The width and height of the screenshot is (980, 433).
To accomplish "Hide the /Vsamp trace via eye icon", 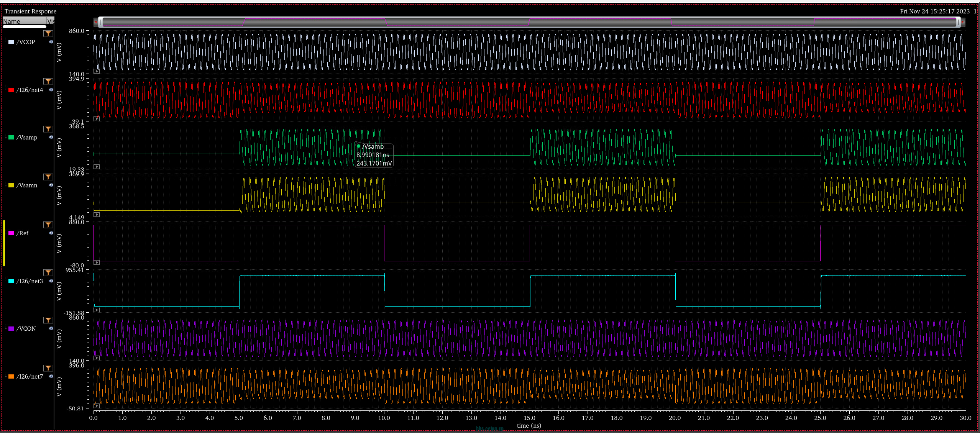I will [x=51, y=137].
